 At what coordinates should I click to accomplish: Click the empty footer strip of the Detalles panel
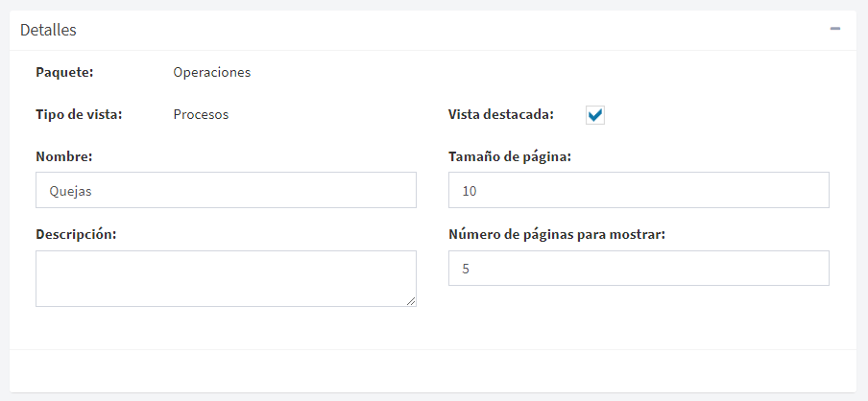(433, 371)
